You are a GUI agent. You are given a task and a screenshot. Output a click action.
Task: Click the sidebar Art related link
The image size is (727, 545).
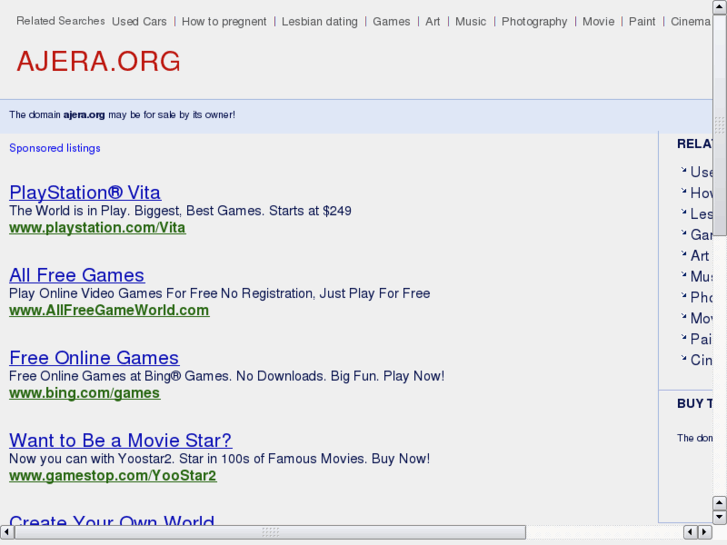(x=700, y=256)
